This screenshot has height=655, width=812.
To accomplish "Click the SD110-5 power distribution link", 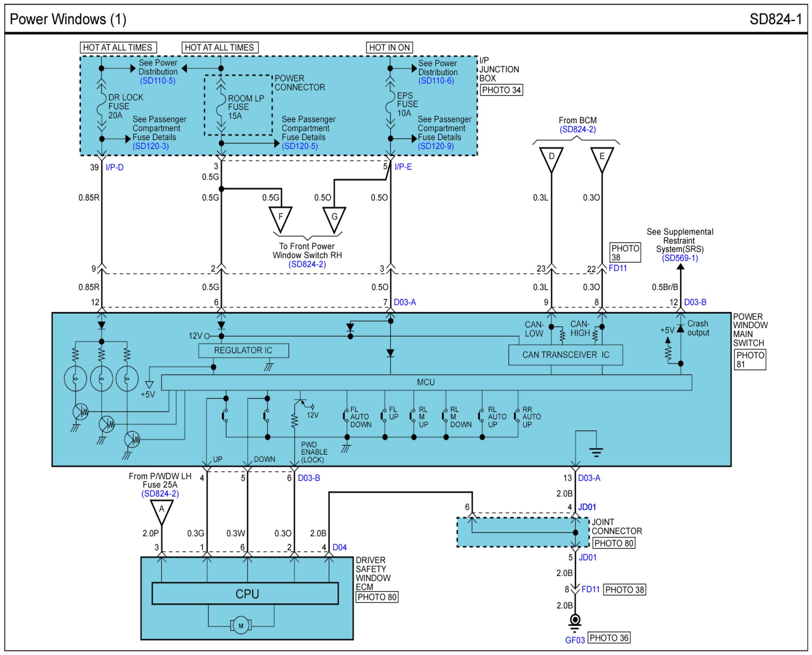I will tap(157, 81).
